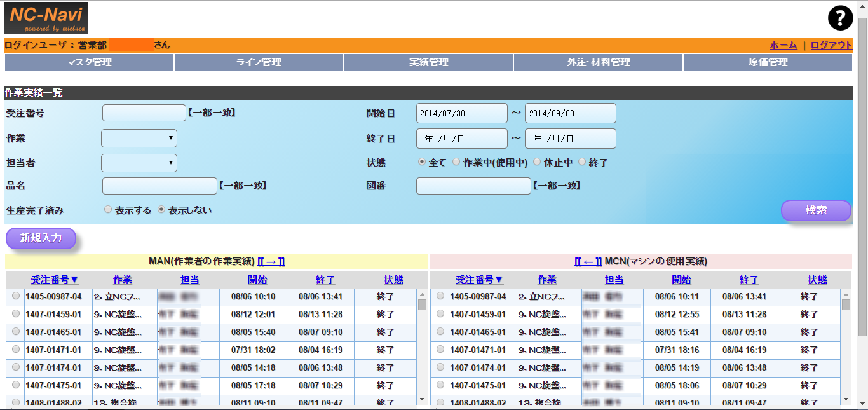Click the help question mark icon
The image size is (868, 410).
tap(840, 18)
